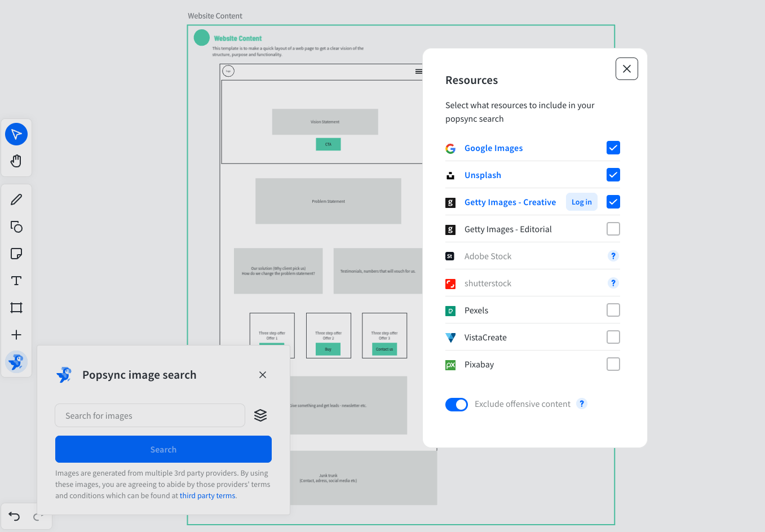765x532 pixels.
Task: Enable the Pixabay checkbox
Action: point(613,364)
